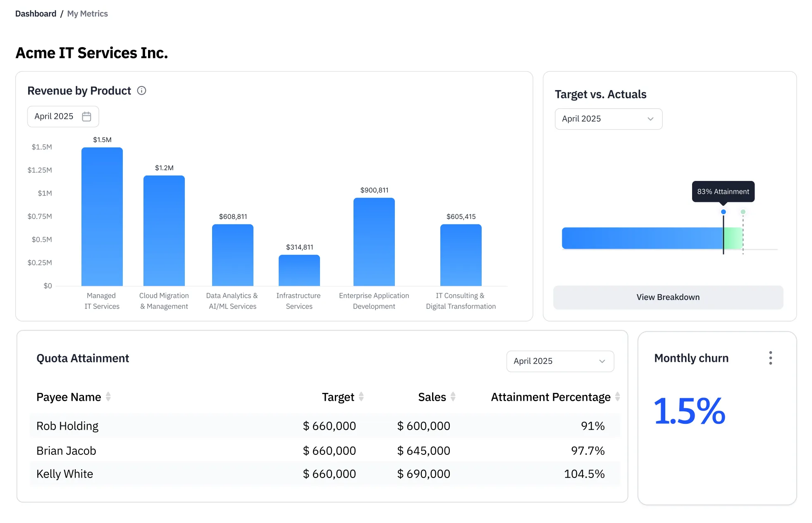
Task: Select the Rob Holding row name
Action: pyautogui.click(x=67, y=426)
